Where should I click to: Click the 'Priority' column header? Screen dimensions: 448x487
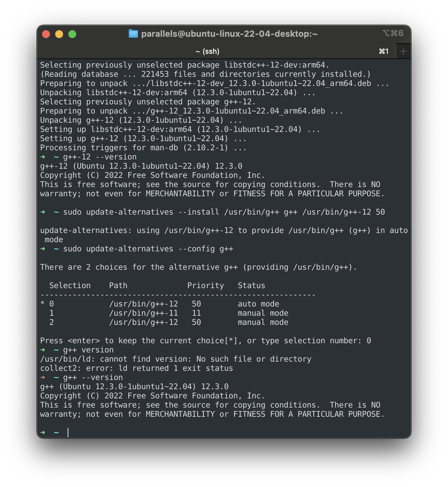tap(206, 286)
